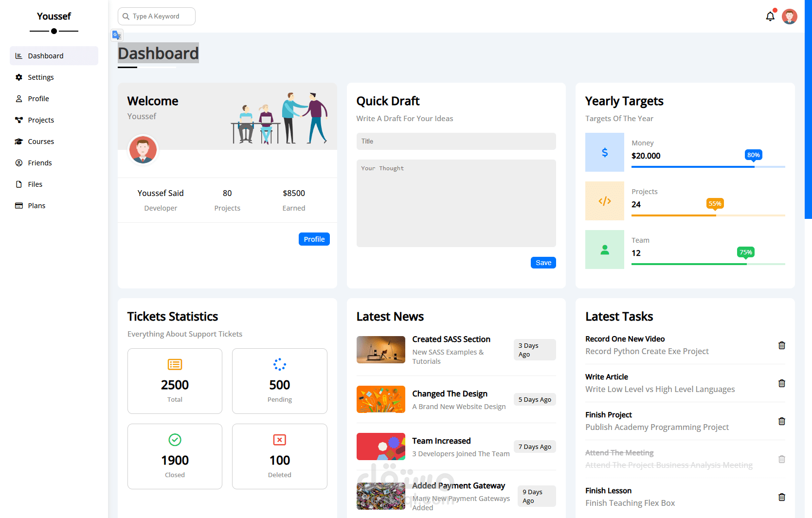Click the search magnifier icon
This screenshot has height=518, width=812.
[126, 17]
